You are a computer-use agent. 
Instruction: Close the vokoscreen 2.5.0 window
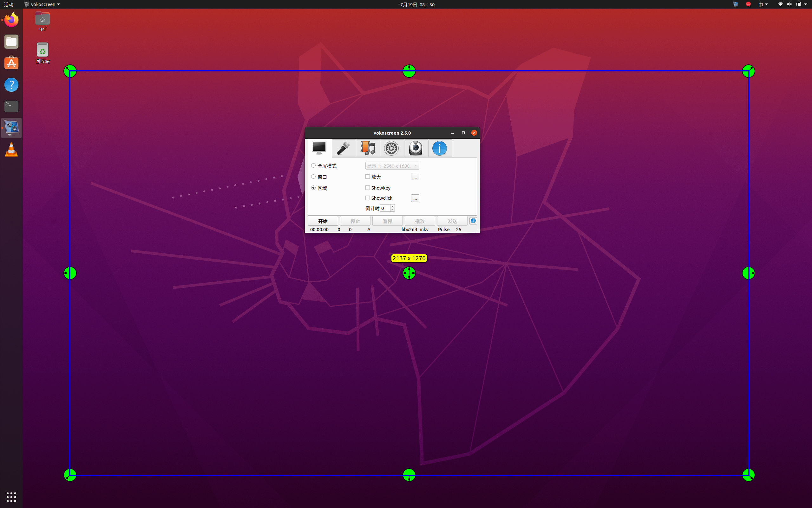tap(474, 133)
